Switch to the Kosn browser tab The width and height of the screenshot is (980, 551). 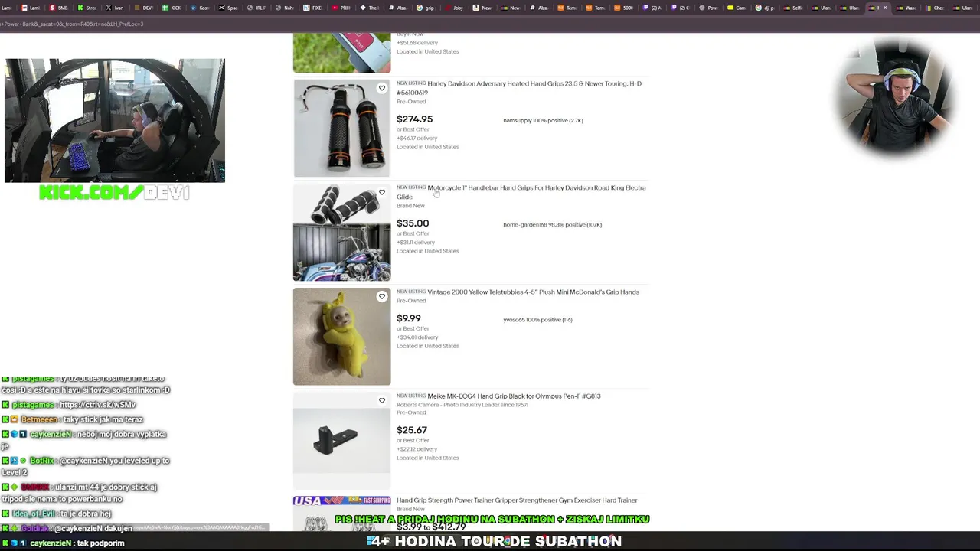pyautogui.click(x=200, y=8)
